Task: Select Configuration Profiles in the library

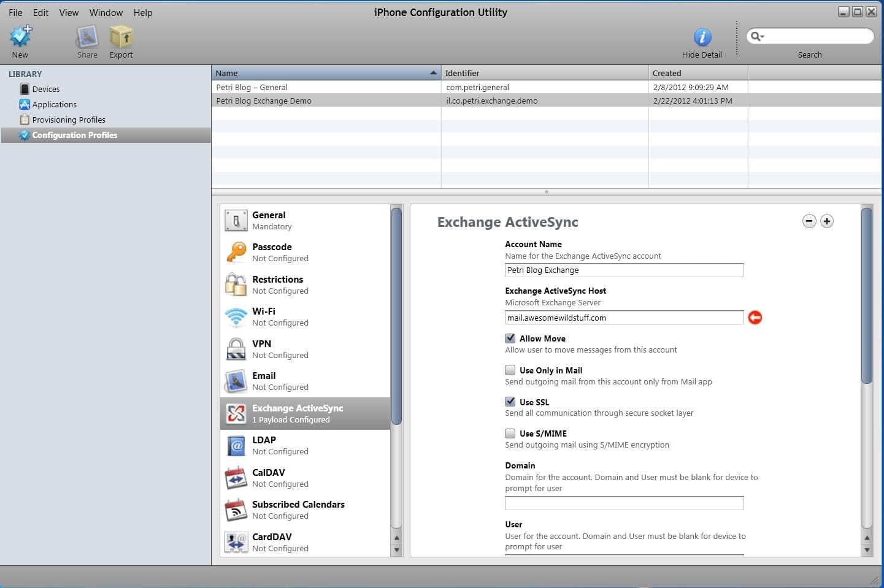Action: click(106, 135)
